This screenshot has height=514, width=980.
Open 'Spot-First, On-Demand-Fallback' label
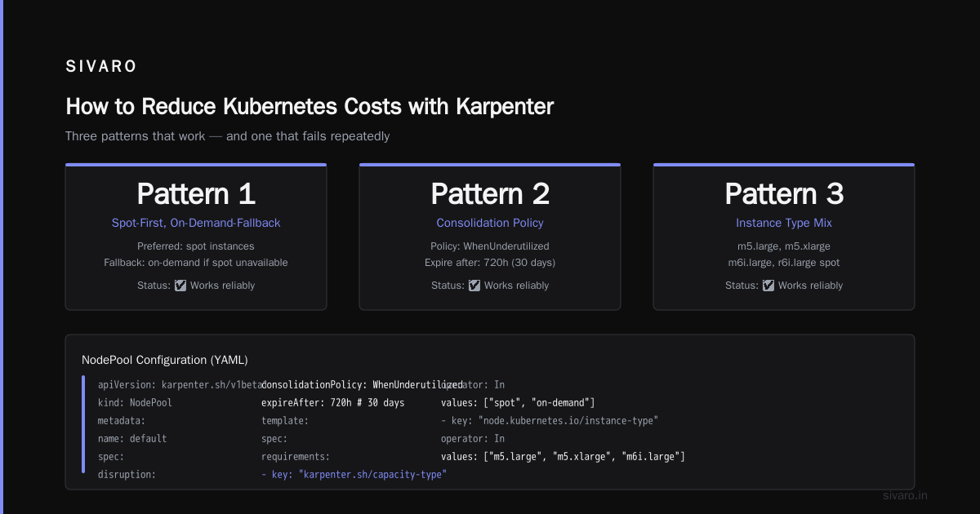196,223
